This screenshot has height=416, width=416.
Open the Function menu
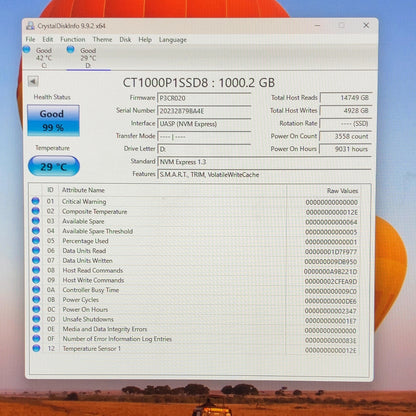pos(73,39)
